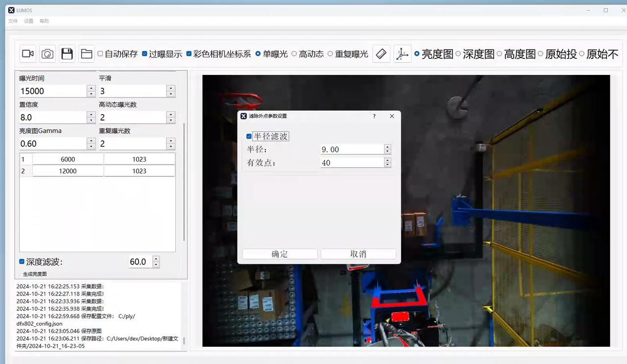Enable the 自动保存 checkbox
627x364 pixels.
100,54
